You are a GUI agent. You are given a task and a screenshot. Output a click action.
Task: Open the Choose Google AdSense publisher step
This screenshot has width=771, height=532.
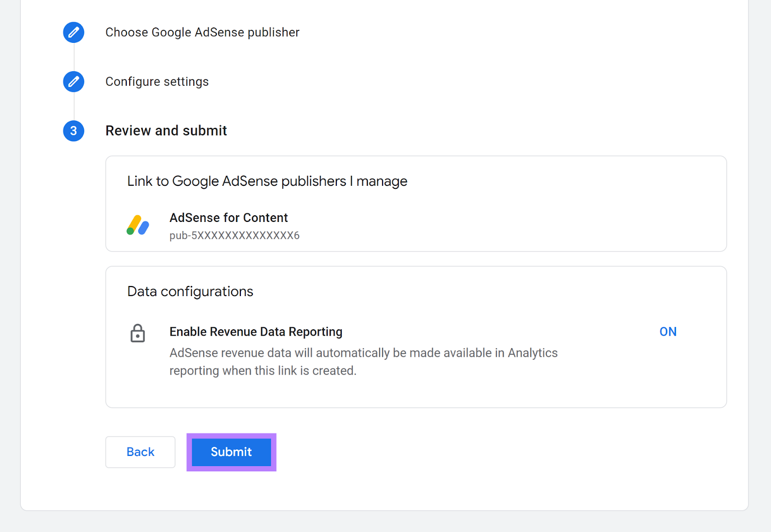(202, 32)
